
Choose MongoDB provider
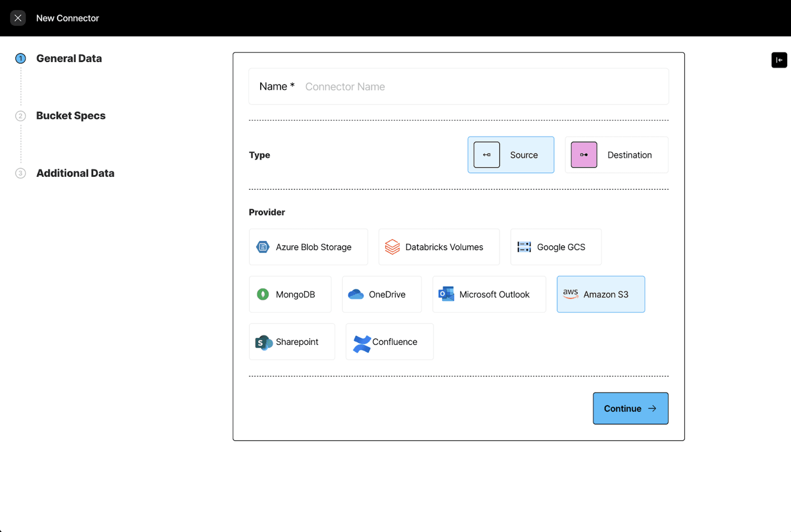290,294
